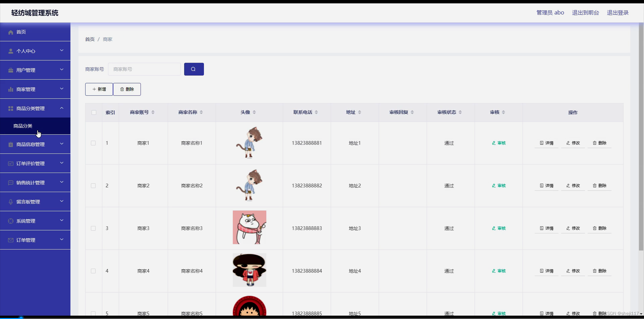Click the 个人中心 person icon

(10, 51)
